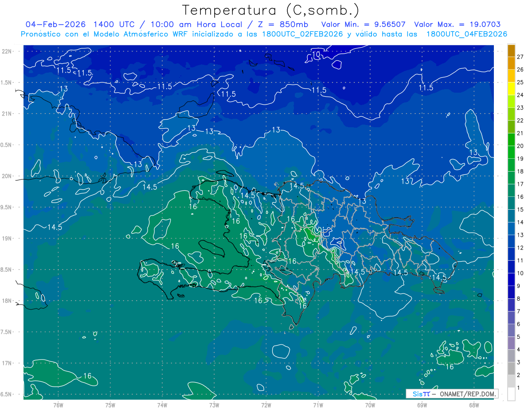This screenshot has height=411, width=532.
Task: Click the '10' contour label on the map
Action: point(316,55)
